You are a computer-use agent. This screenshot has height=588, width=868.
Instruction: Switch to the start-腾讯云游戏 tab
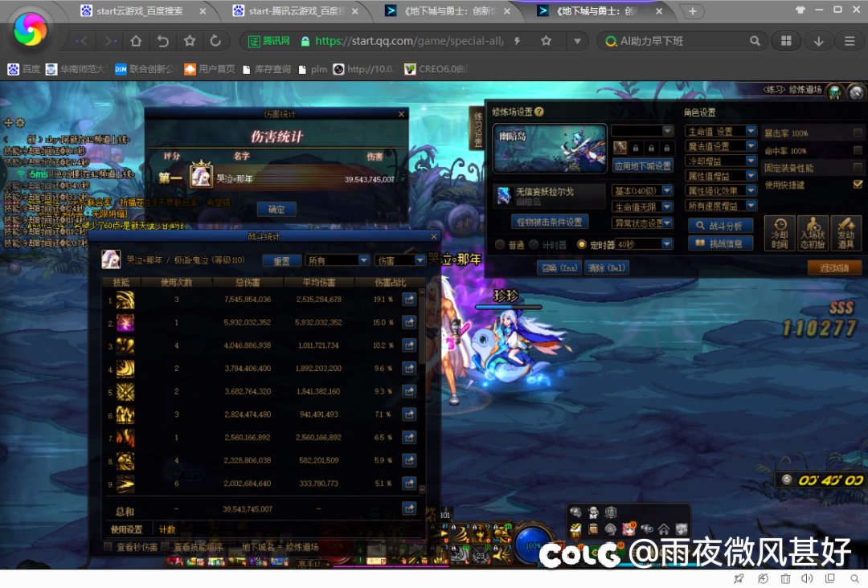click(x=296, y=11)
